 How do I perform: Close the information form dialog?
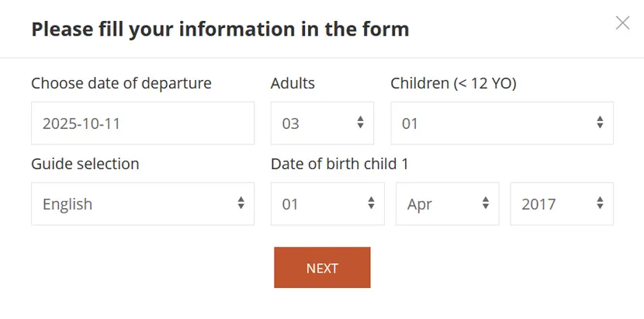(622, 23)
